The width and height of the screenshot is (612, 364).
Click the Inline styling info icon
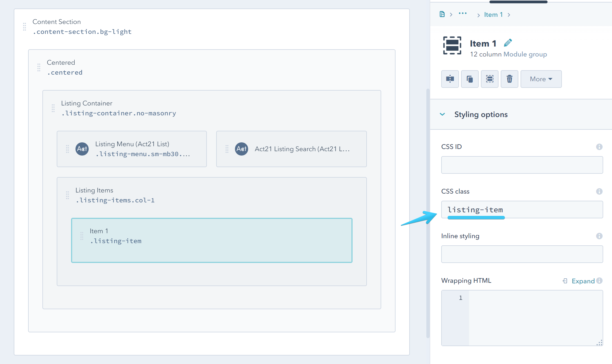click(599, 236)
